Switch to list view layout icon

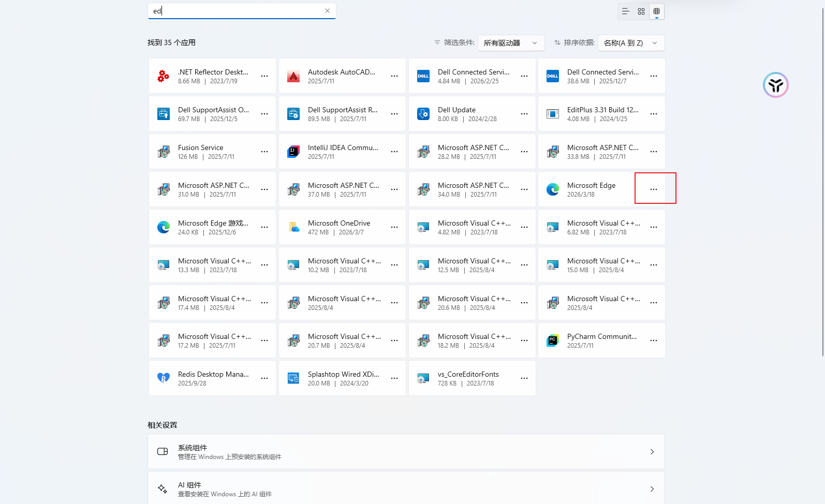point(625,11)
